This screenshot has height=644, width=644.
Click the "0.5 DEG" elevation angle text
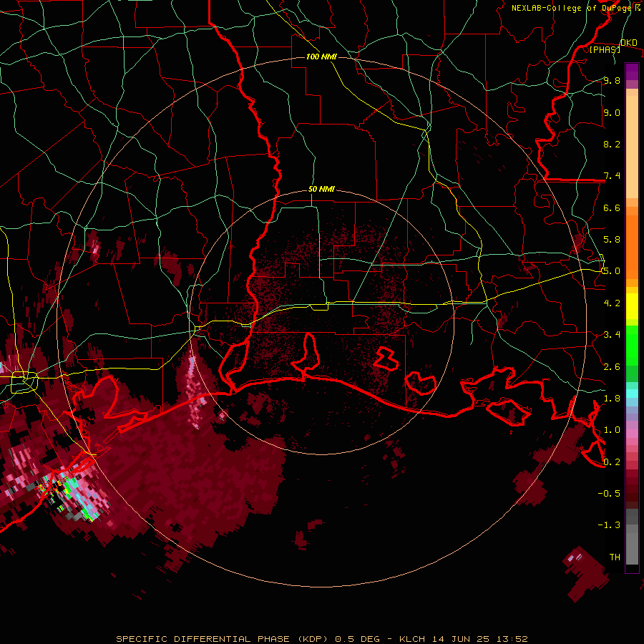357,639
